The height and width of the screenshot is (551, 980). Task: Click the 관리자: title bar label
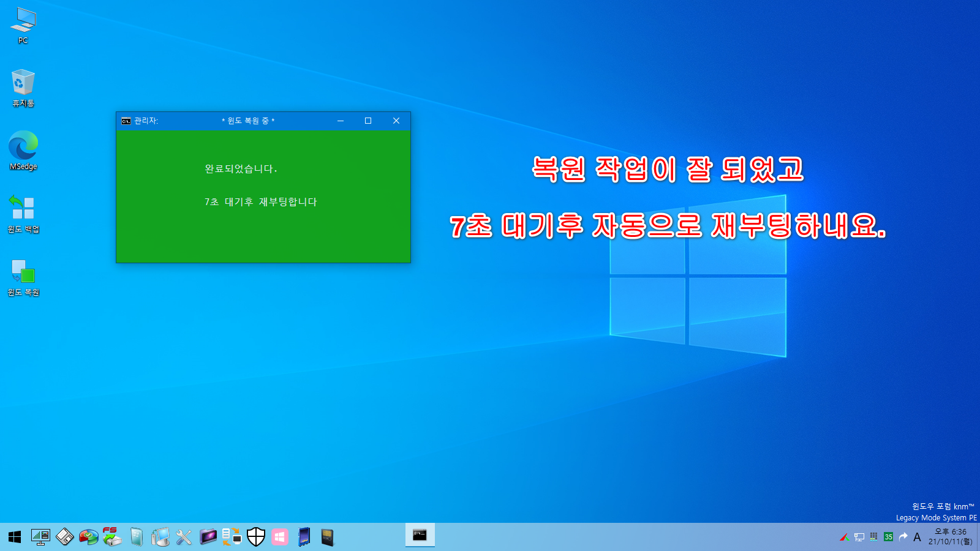pyautogui.click(x=146, y=121)
